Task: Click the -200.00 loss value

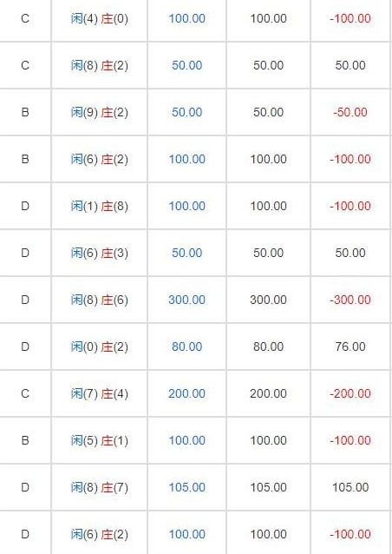Action: [350, 393]
